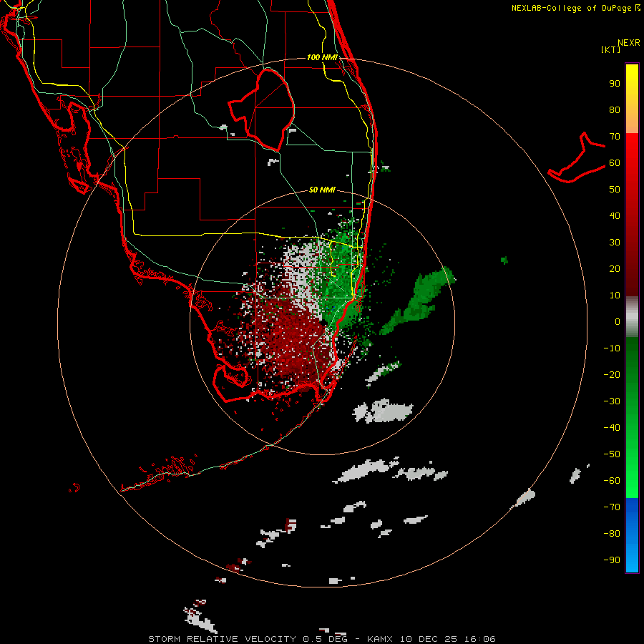Click the -60 value on the velocity scale

pyautogui.click(x=612, y=481)
